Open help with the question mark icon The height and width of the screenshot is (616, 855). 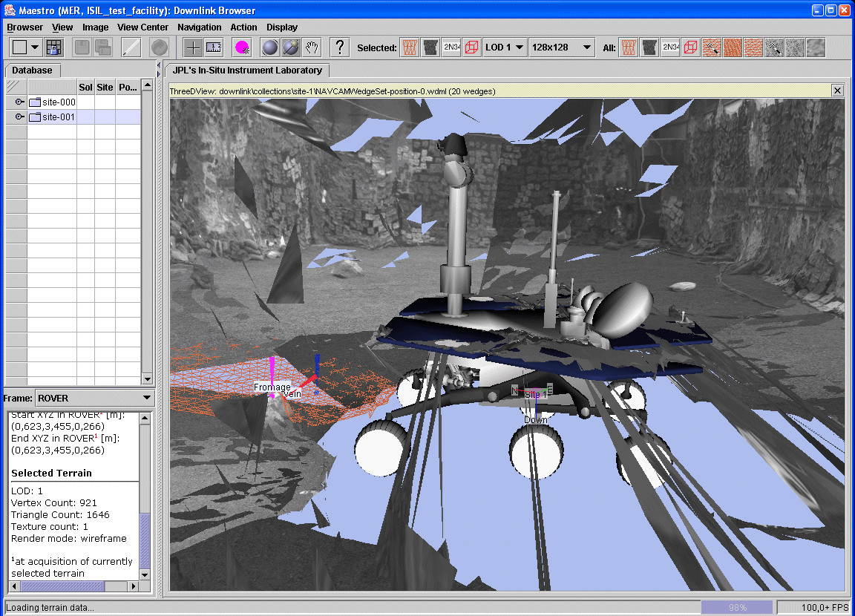tap(339, 47)
